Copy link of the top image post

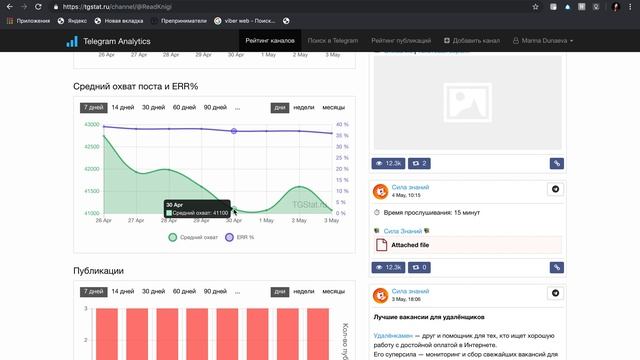coord(557,164)
